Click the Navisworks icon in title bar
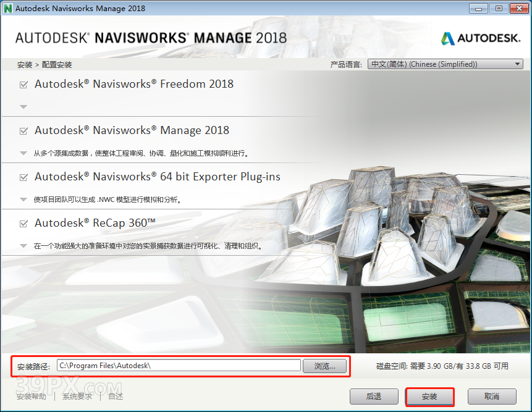This screenshot has height=412, width=532. pyautogui.click(x=8, y=9)
